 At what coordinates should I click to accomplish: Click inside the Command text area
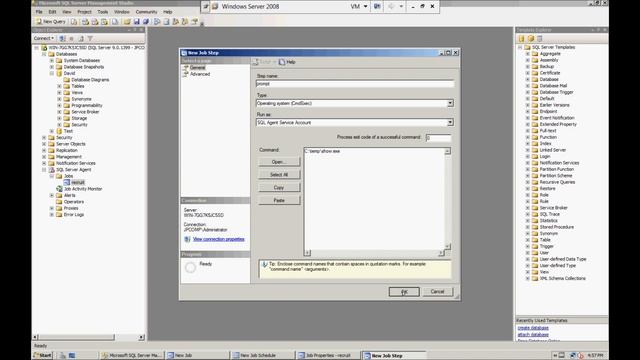point(374,200)
